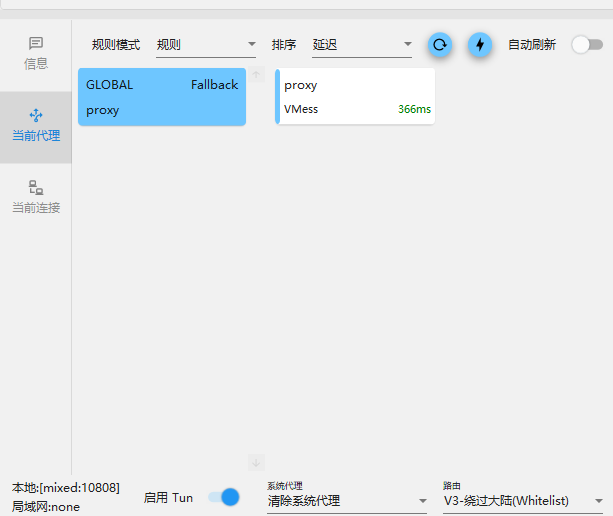
Task: Click the small down arrow at the divider bottom
Action: (256, 462)
